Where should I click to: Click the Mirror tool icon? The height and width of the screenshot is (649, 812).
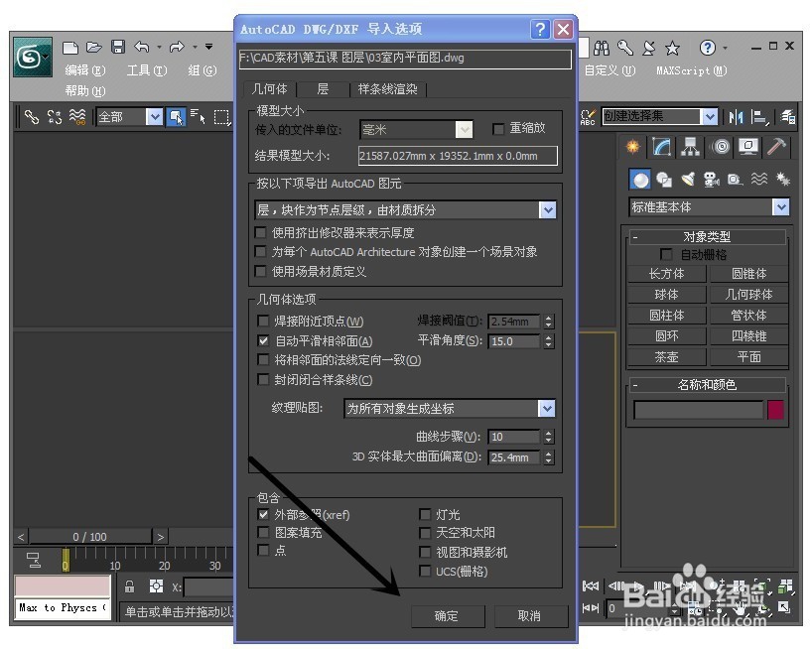736,117
